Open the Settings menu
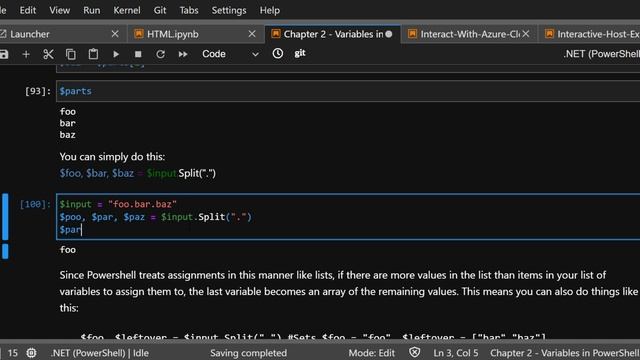Screen dimensions: 640x360 pyautogui.click(x=229, y=10)
